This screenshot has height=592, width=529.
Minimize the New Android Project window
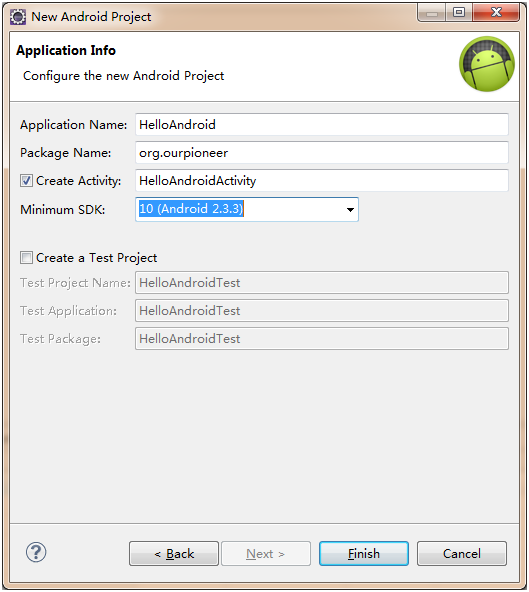tap(432, 14)
